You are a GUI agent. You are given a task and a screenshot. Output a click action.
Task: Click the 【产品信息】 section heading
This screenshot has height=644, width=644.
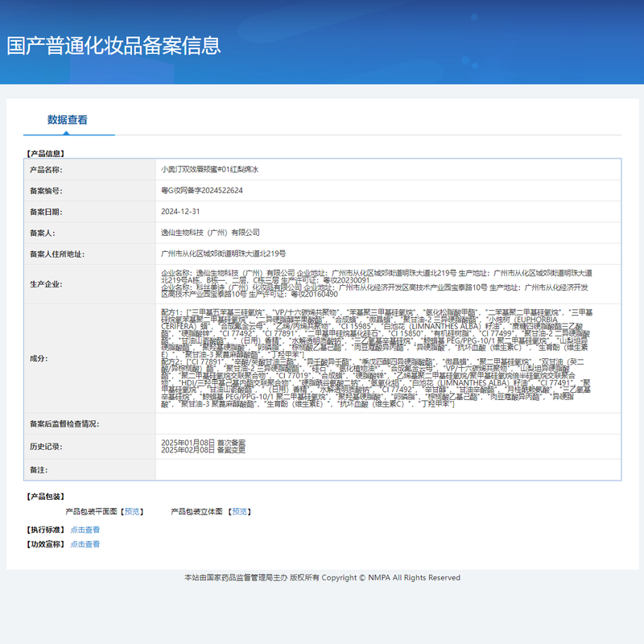tap(45, 153)
